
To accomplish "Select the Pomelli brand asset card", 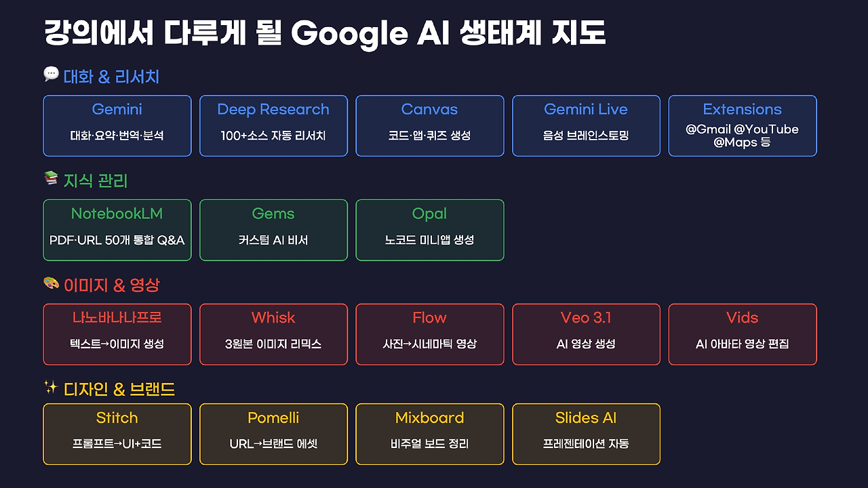I will pos(273,434).
